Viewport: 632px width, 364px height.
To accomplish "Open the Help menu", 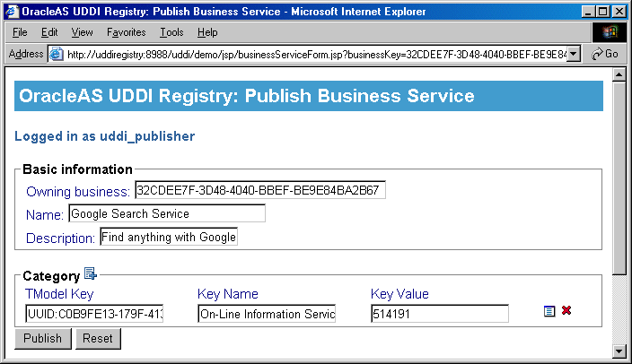I will coord(207,32).
